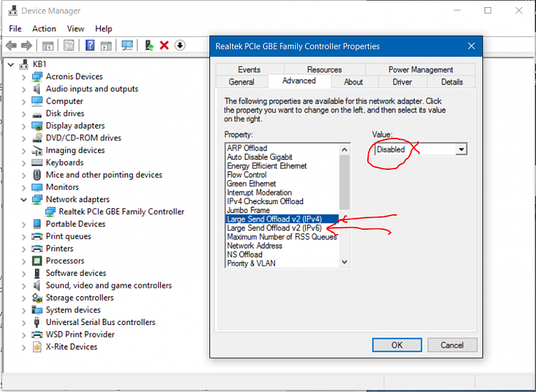This screenshot has height=392, width=536.
Task: Select the Energy Efficient Ethernet property
Action: point(267,166)
